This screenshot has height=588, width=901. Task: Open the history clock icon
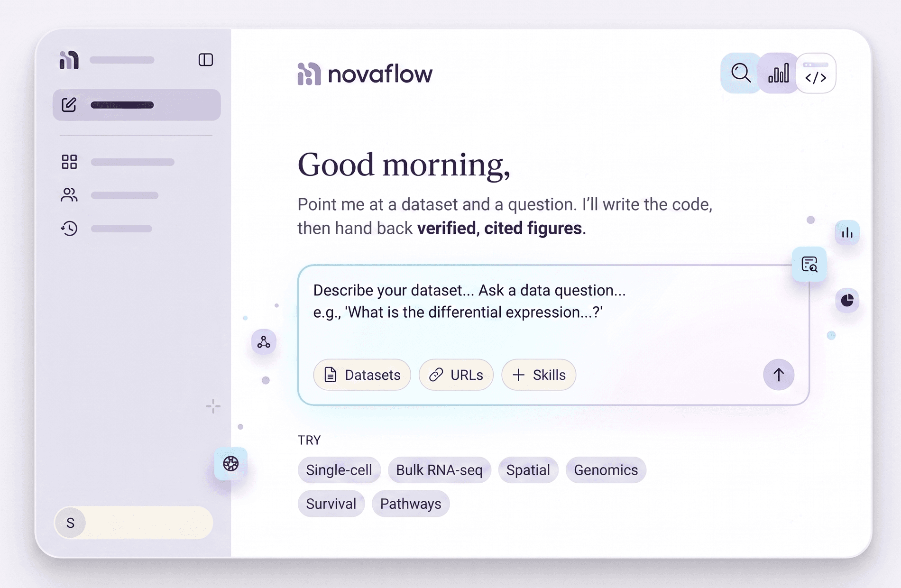69,228
